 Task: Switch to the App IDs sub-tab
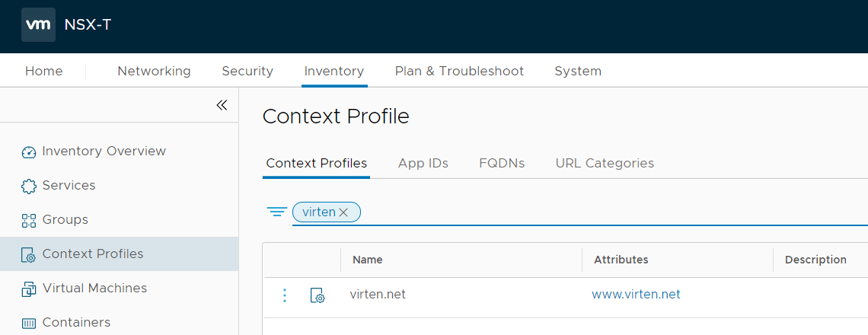pos(423,164)
